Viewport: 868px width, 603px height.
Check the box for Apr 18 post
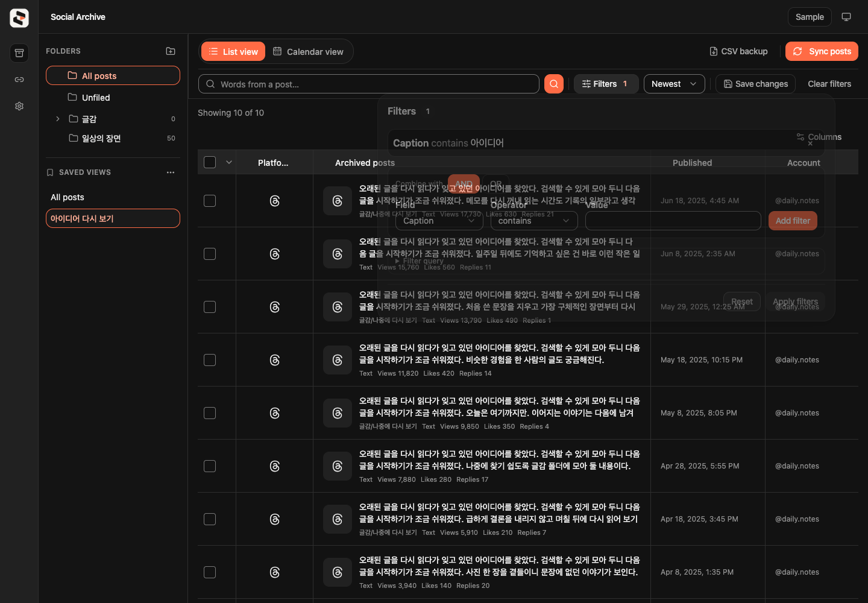[210, 519]
